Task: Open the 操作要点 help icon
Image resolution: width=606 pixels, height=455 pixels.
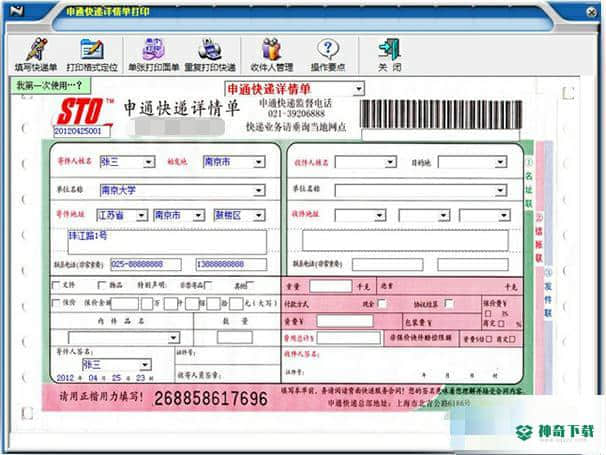Action: click(328, 55)
